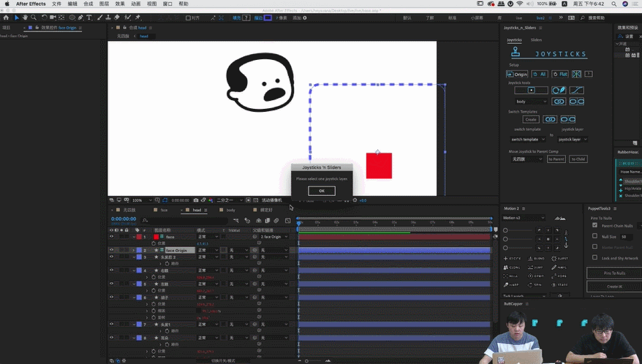Select the Rotation tool
The width and height of the screenshot is (642, 364).
[x=44, y=18]
